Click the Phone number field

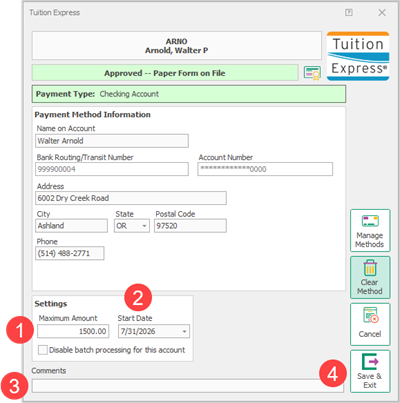tap(70, 253)
